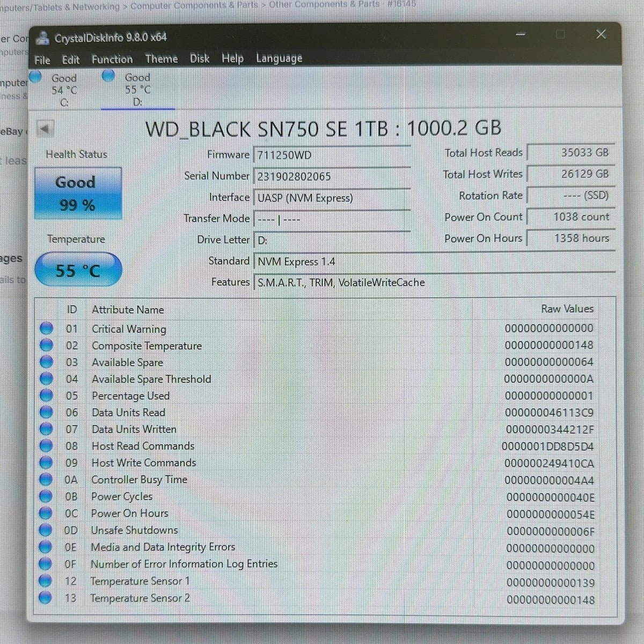Click raw value 0000000000006F
This screenshot has width=644, height=644.
coord(551,531)
